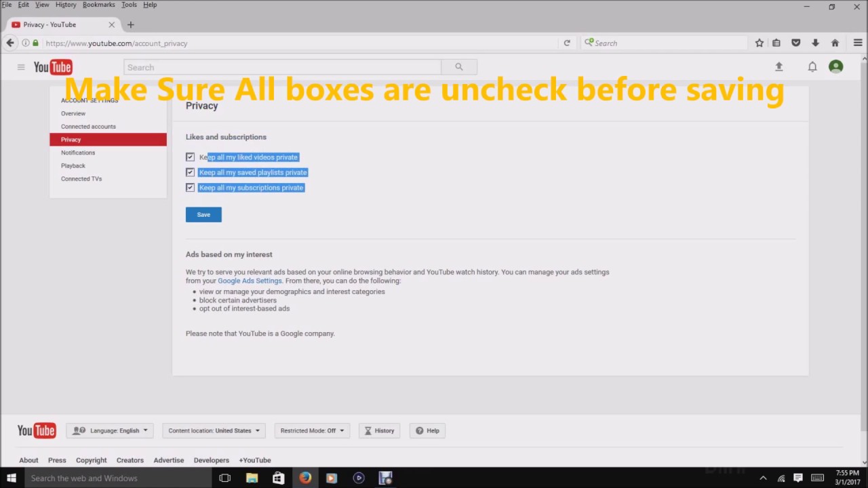Bookmark this page with the star icon
The image size is (868, 488).
759,43
